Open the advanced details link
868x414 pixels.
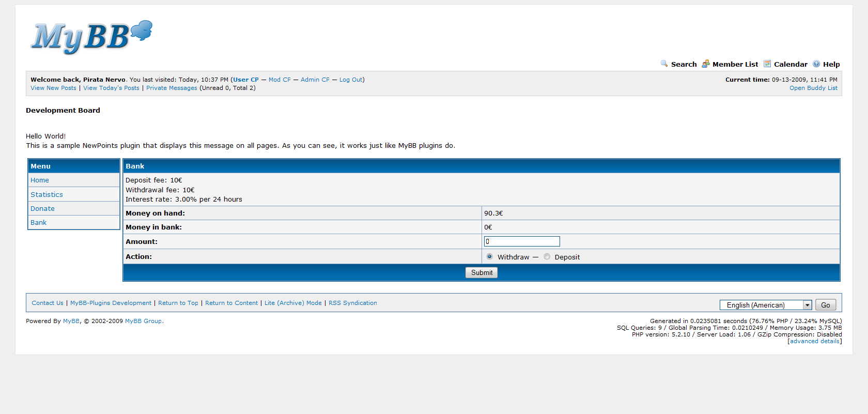pyautogui.click(x=815, y=341)
